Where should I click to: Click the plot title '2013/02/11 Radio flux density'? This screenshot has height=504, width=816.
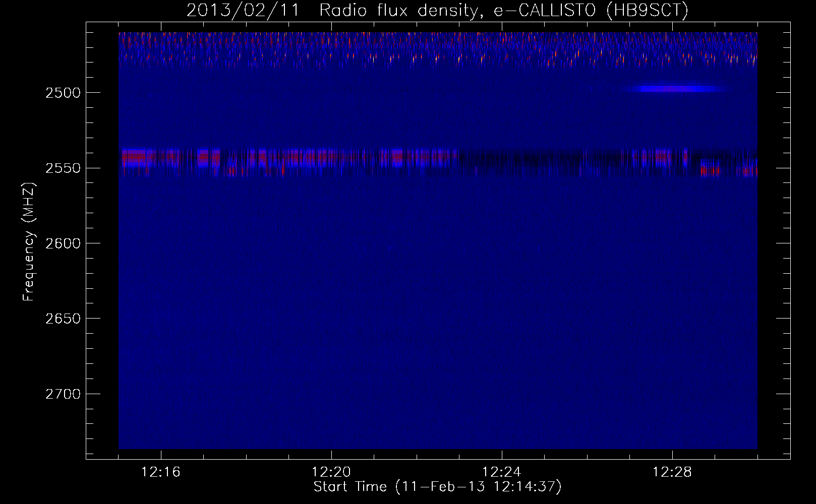point(332,10)
